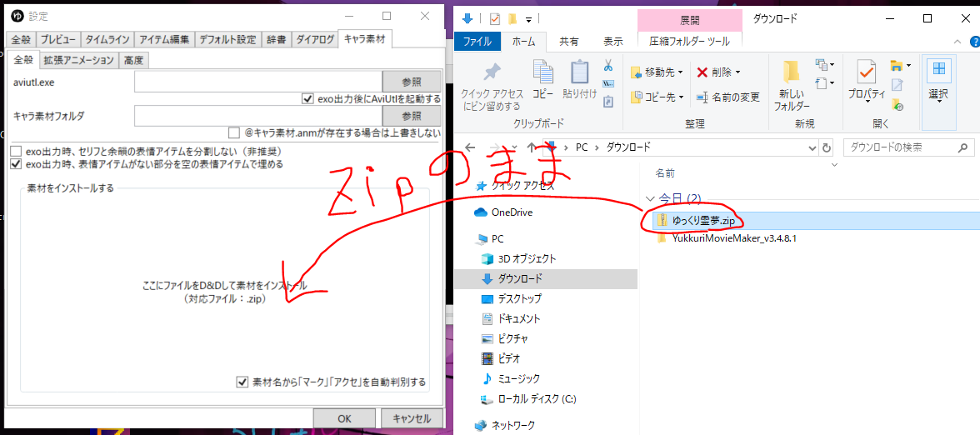Screen dimensions: 980x435
Task: Minimize the ribbon with chevron
Action: [x=958, y=42]
